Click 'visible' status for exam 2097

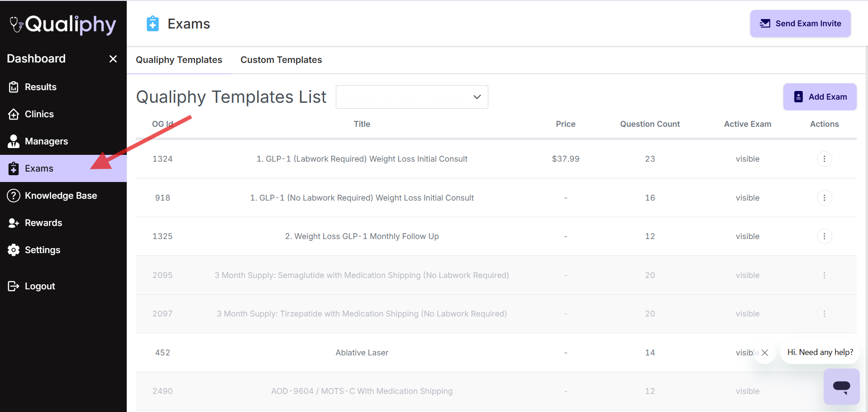(x=748, y=314)
